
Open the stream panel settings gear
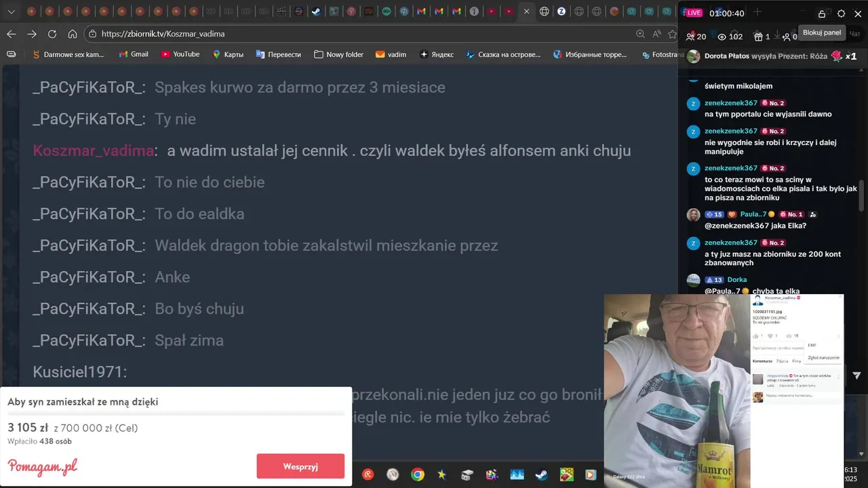click(841, 14)
